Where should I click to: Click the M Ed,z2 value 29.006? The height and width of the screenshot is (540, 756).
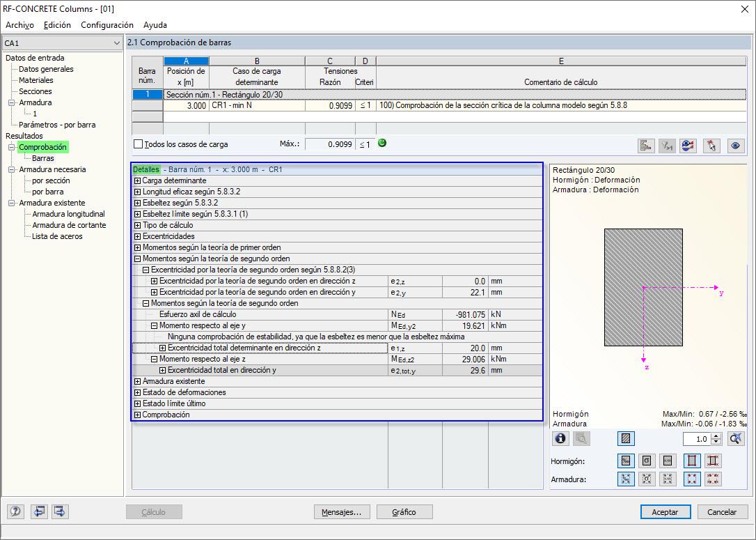pyautogui.click(x=464, y=359)
